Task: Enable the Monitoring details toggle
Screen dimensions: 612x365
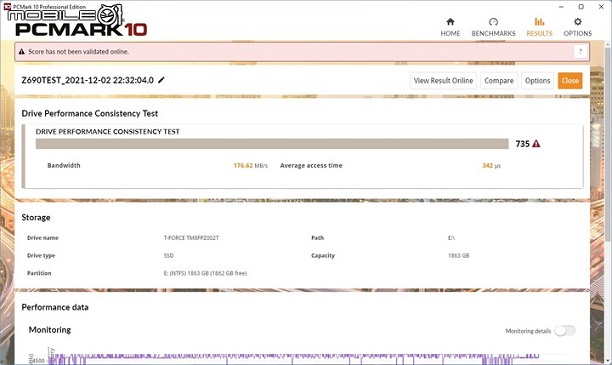Action: pos(565,331)
